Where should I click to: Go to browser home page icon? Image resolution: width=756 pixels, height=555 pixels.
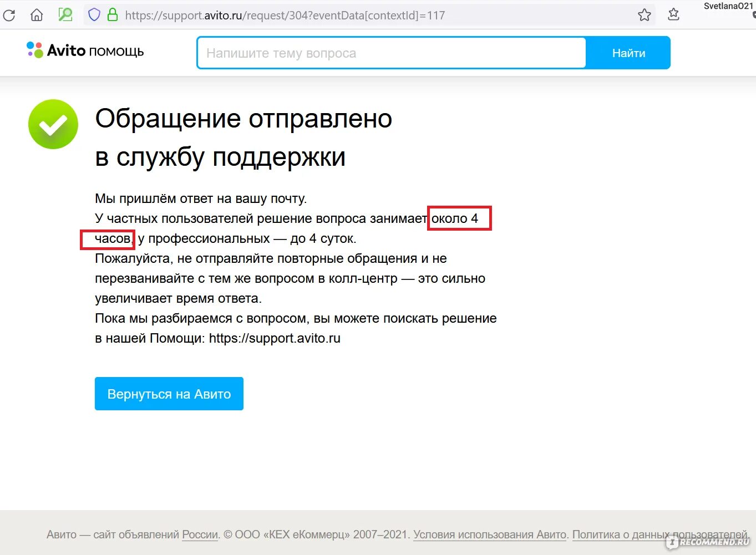pyautogui.click(x=37, y=15)
